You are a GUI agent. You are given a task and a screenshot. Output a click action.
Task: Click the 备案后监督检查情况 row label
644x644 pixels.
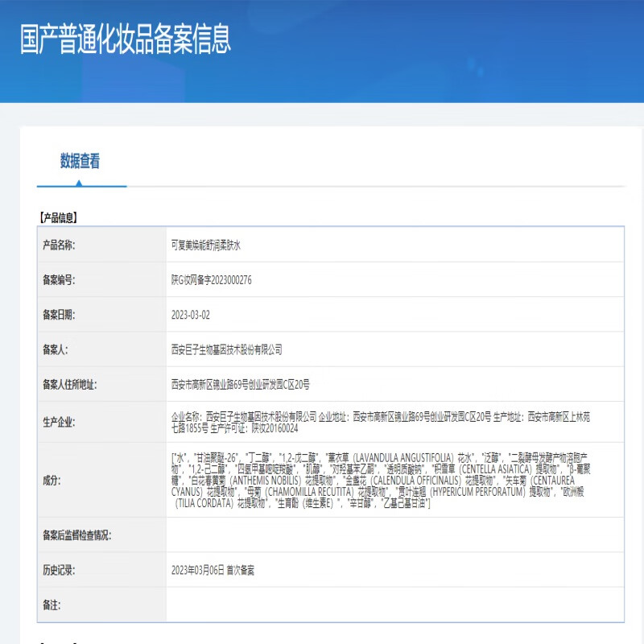77,535
